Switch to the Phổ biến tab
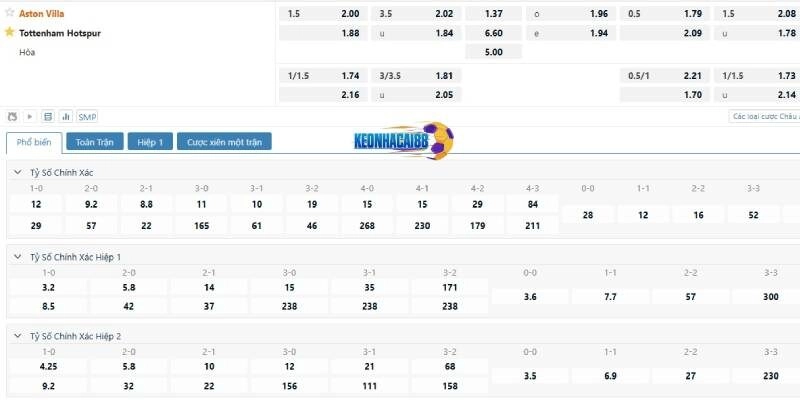The height and width of the screenshot is (400, 800). [x=34, y=142]
